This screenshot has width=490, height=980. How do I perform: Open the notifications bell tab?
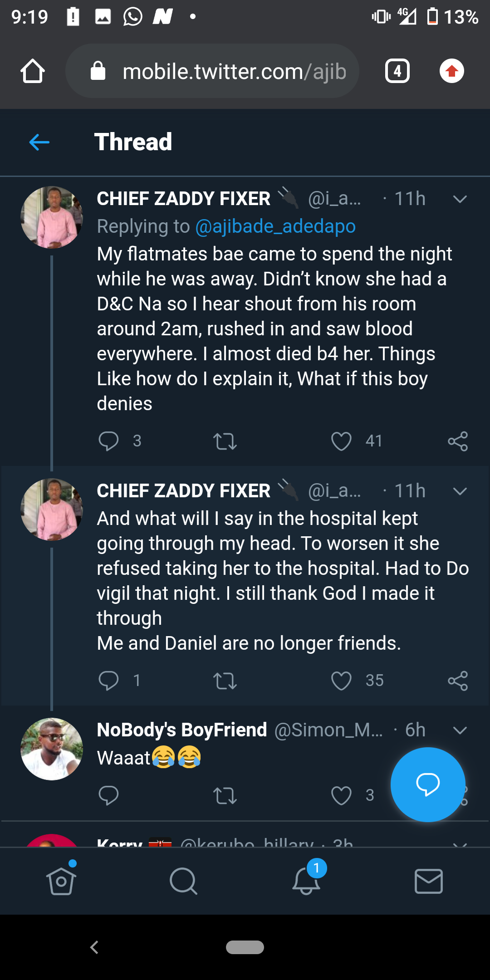306,881
